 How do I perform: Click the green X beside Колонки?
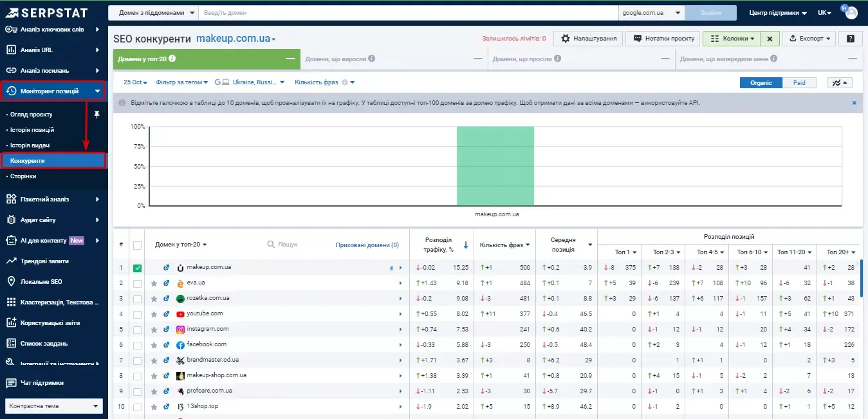point(770,39)
